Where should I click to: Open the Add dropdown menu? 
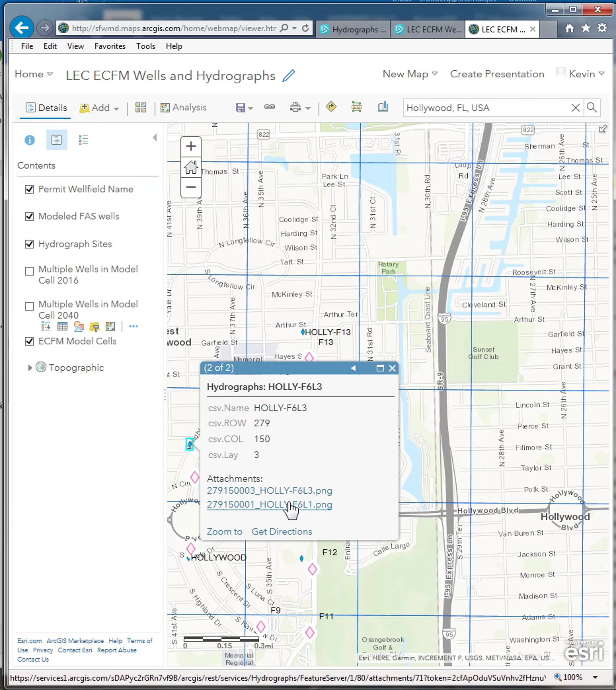tap(100, 108)
